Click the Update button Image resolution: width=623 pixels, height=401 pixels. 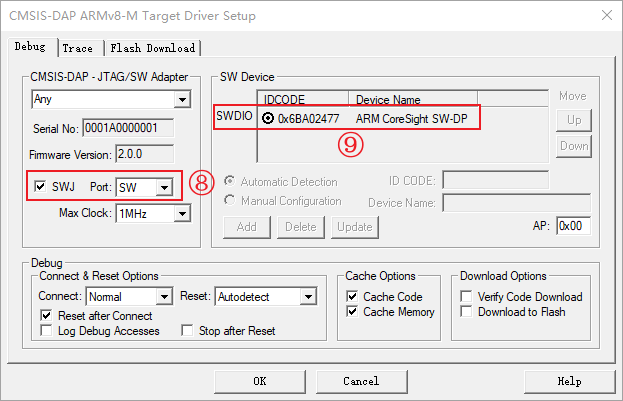point(355,227)
